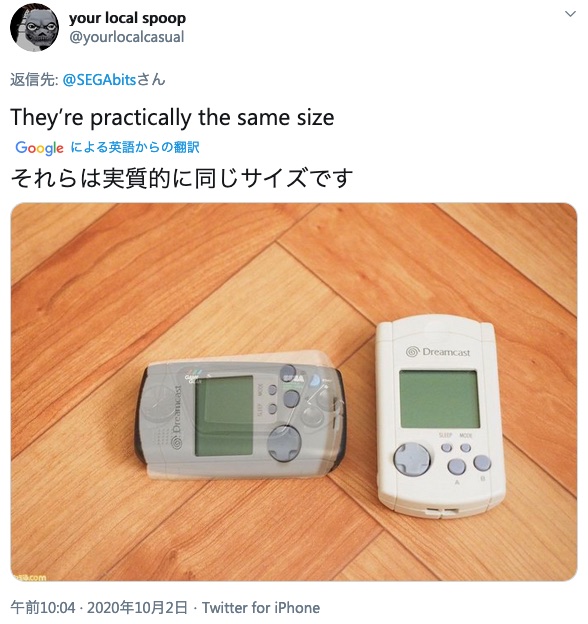Open the @SEGAbits mention link
This screenshot has height=624, width=588.
[x=99, y=80]
